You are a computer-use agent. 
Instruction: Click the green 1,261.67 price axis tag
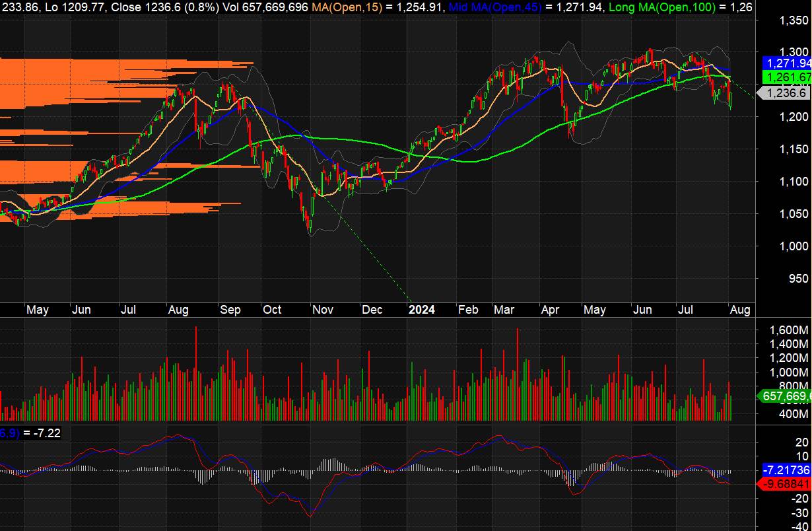pyautogui.click(x=787, y=78)
